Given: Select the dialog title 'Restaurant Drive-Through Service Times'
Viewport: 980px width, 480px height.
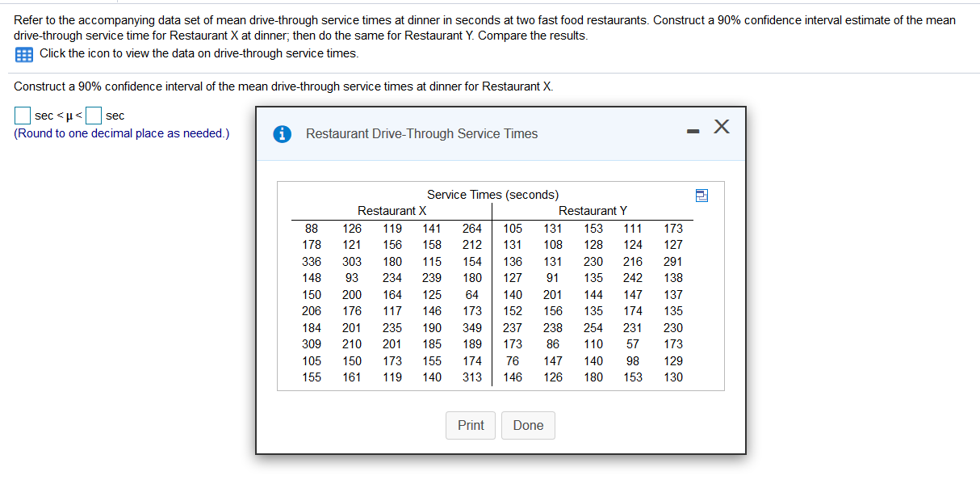Looking at the screenshot, I should 421,134.
